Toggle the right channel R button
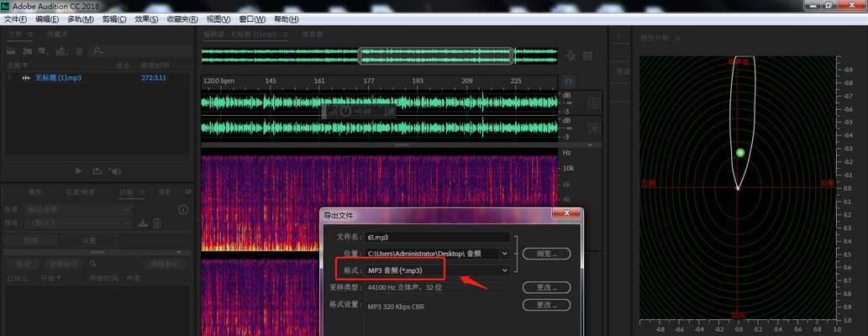This screenshot has height=336, width=868. coord(593,129)
